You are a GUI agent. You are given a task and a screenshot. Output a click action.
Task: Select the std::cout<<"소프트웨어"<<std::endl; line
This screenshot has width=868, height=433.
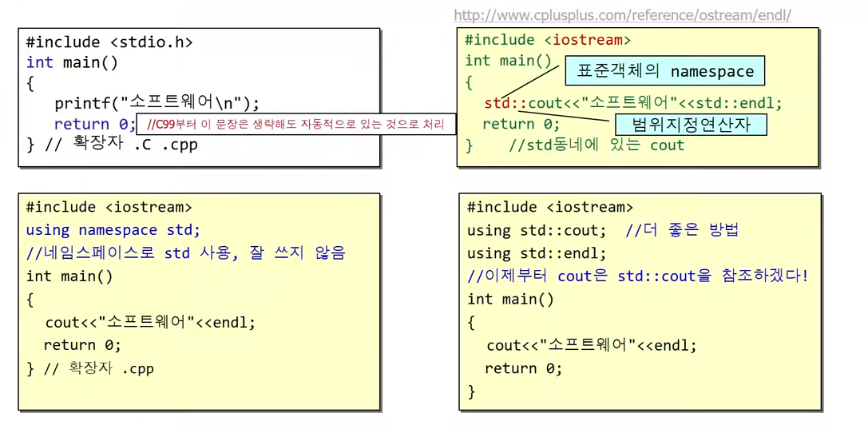click(633, 103)
